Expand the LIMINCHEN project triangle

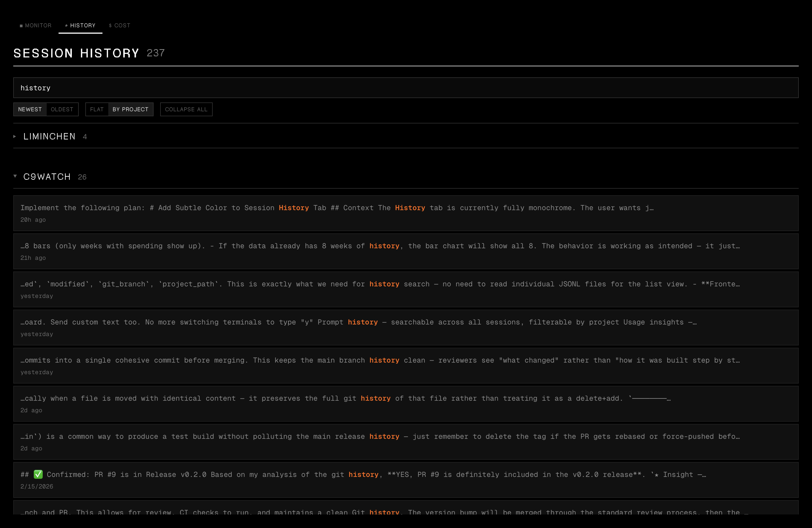coord(15,136)
